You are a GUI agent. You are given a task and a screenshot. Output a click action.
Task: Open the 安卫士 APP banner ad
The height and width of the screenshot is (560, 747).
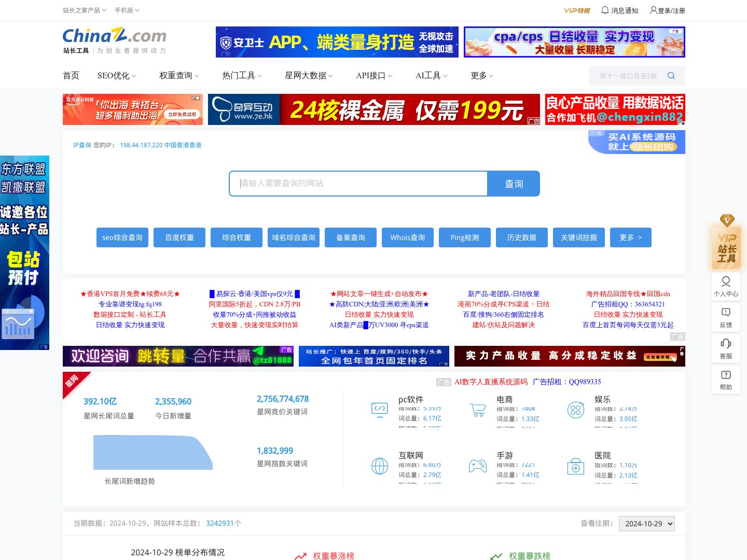pyautogui.click(x=337, y=42)
